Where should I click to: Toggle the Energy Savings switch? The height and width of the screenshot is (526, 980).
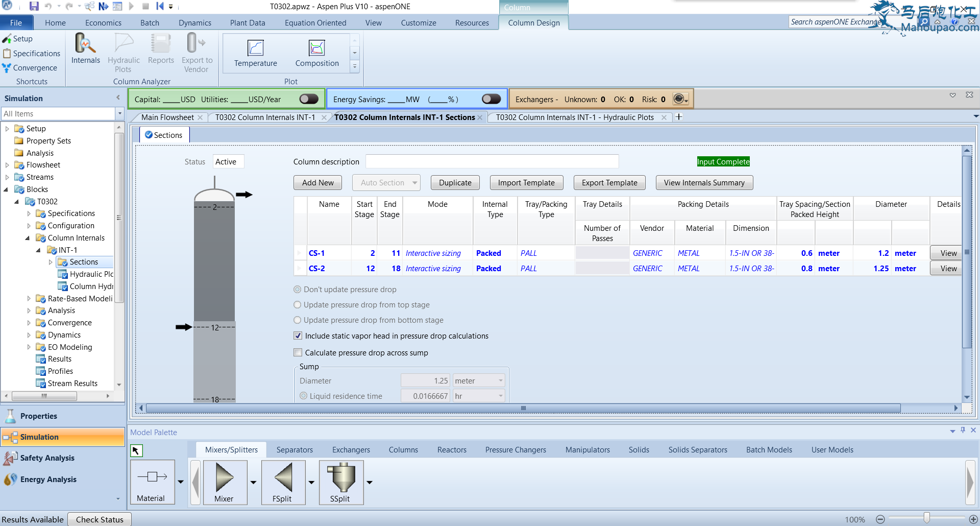tap(491, 99)
